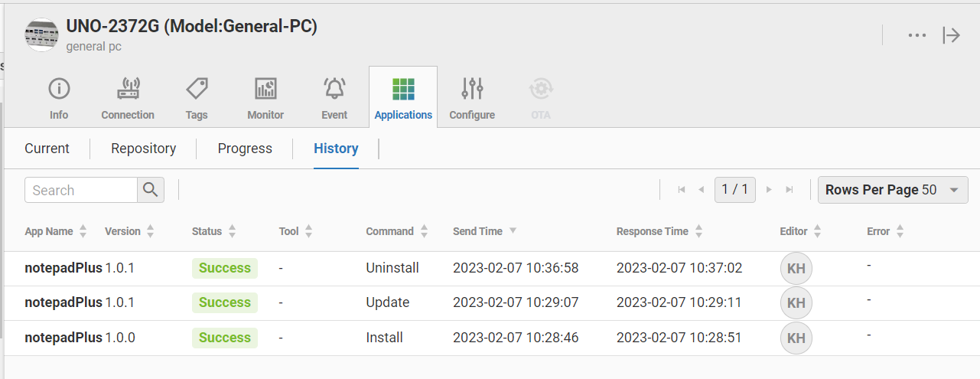980x379 pixels.
Task: Click the UNO-2372G device thumbnail
Action: click(x=41, y=35)
